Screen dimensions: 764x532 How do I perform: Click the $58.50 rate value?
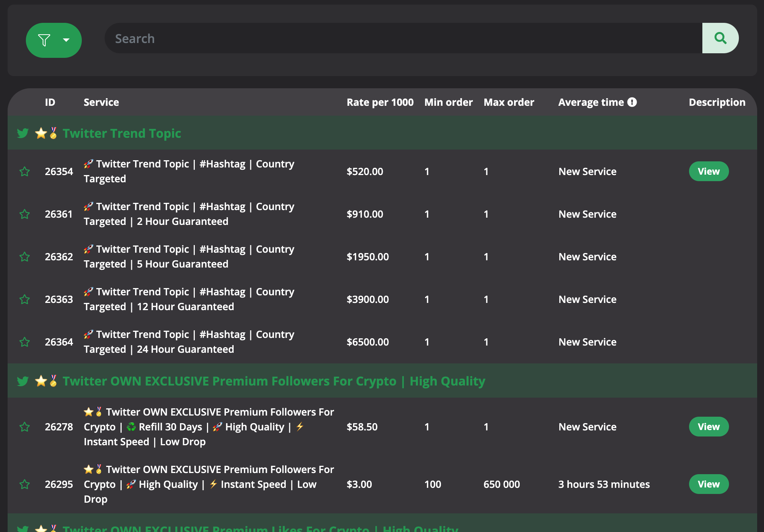click(x=362, y=427)
